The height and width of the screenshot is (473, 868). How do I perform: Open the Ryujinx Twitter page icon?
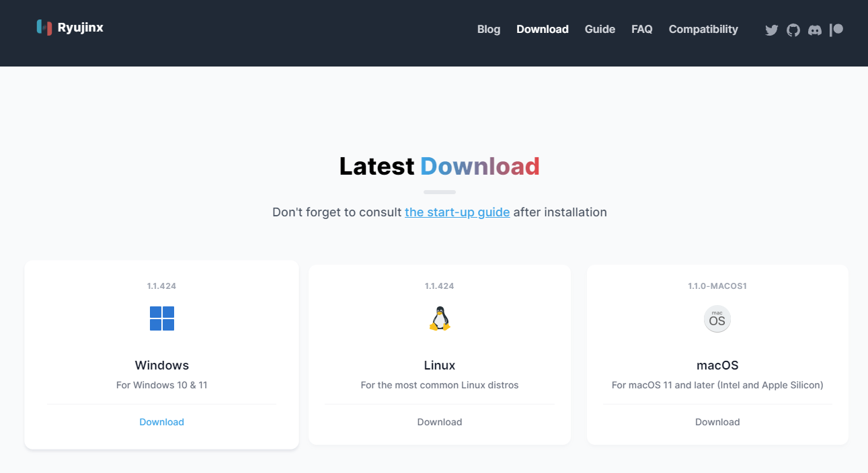click(x=772, y=30)
